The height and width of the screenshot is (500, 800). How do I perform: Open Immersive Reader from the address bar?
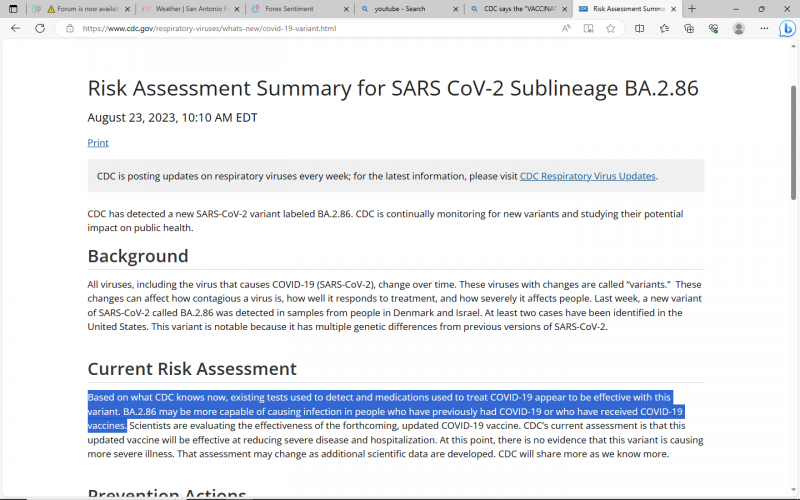pyautogui.click(x=588, y=28)
